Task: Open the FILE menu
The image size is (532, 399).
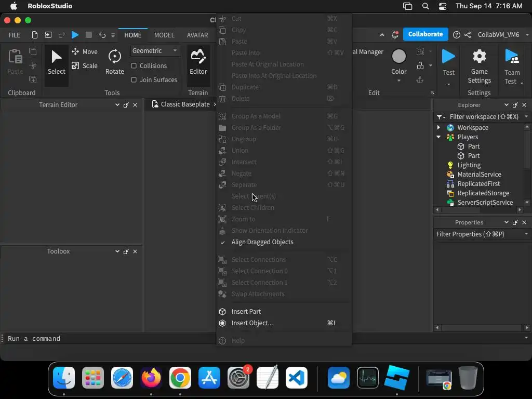Action: (14, 35)
